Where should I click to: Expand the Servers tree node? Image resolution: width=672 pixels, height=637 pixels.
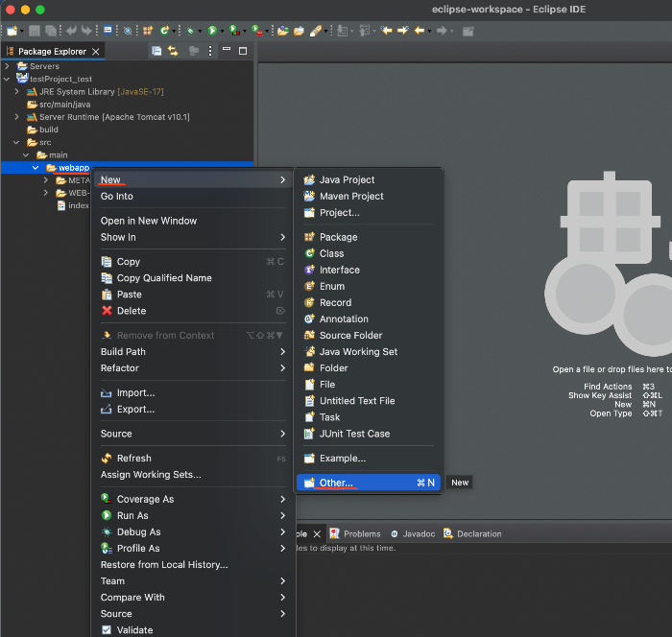(x=7, y=66)
